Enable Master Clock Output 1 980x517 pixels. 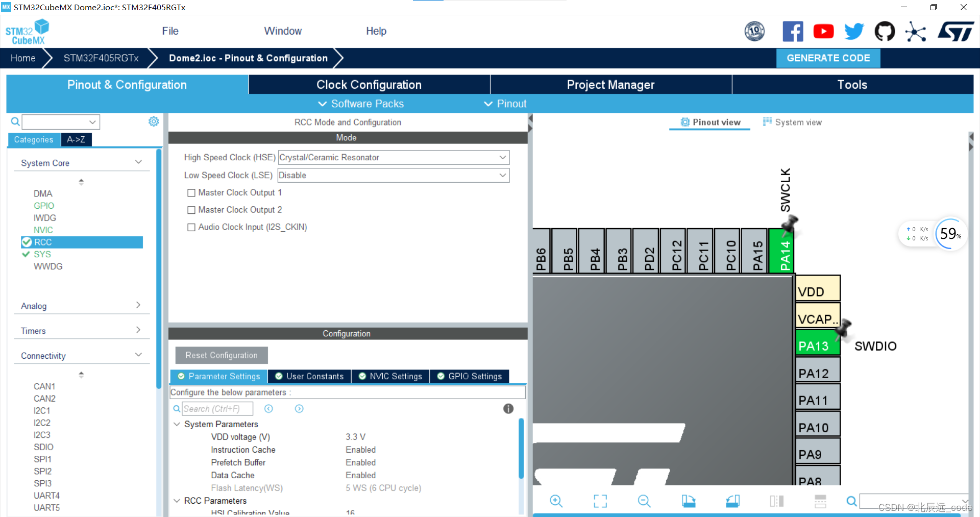[x=191, y=193]
